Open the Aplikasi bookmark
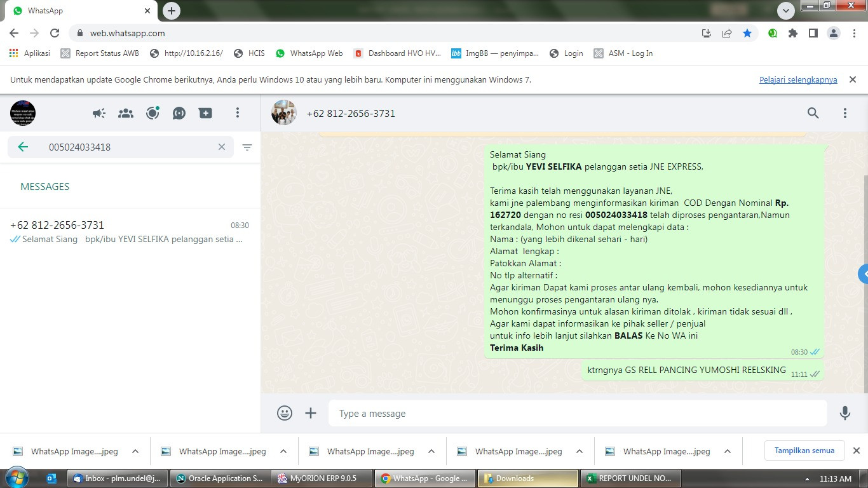 (x=30, y=53)
